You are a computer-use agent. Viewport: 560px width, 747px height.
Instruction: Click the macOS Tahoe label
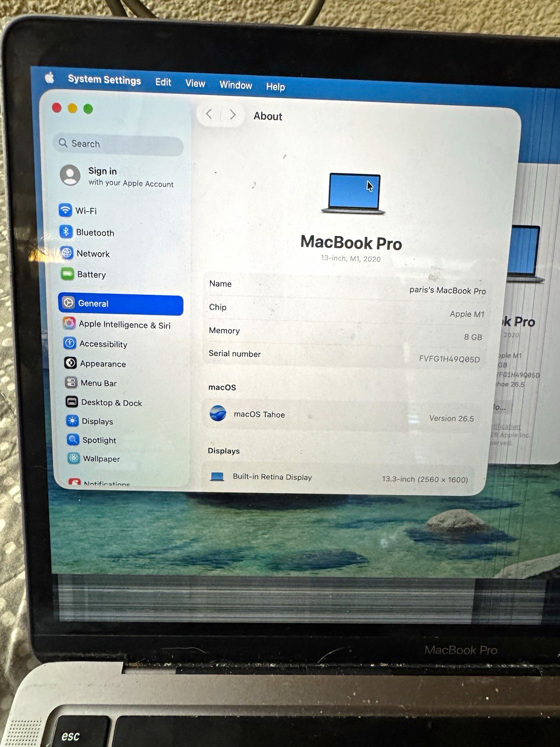pyautogui.click(x=259, y=414)
